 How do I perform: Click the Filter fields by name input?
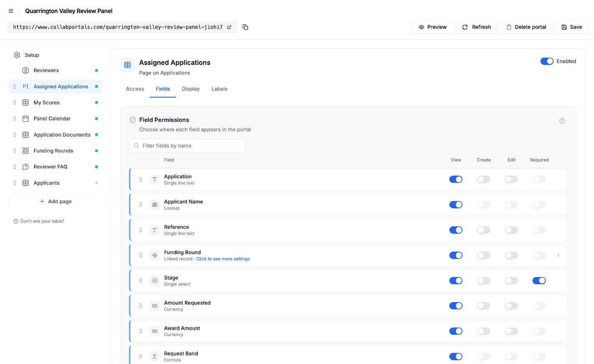pyautogui.click(x=188, y=146)
